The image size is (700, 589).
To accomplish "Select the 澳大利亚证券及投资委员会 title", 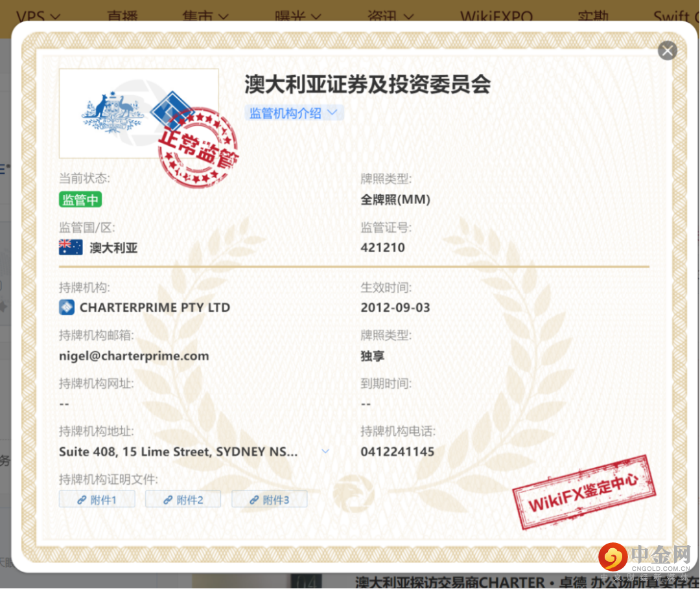I will tap(367, 84).
